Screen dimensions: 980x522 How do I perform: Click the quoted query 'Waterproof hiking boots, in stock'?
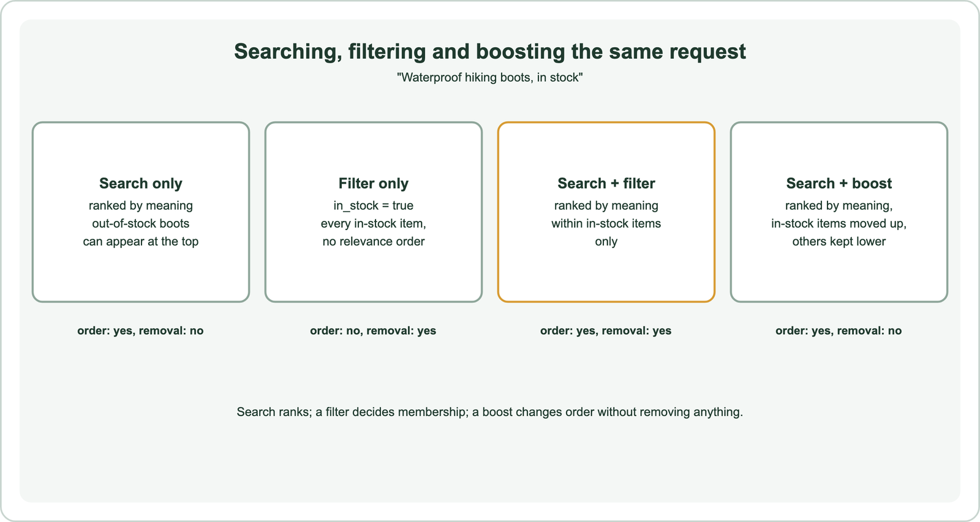click(490, 78)
